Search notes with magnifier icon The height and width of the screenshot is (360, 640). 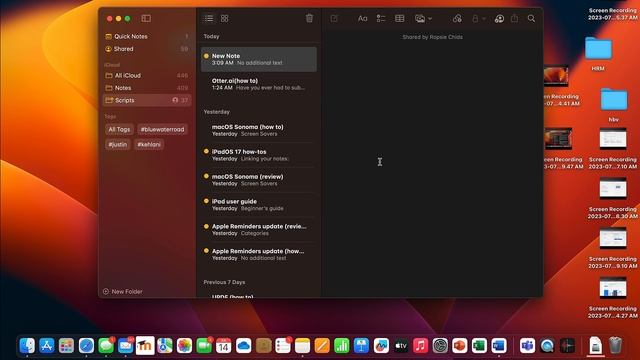coord(531,18)
